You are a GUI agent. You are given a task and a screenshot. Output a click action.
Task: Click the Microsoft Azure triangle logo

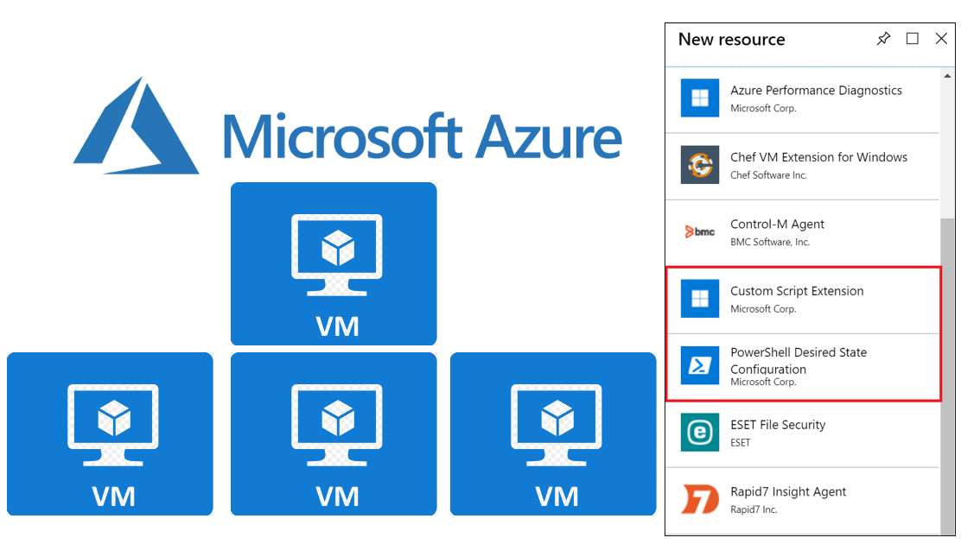click(137, 126)
